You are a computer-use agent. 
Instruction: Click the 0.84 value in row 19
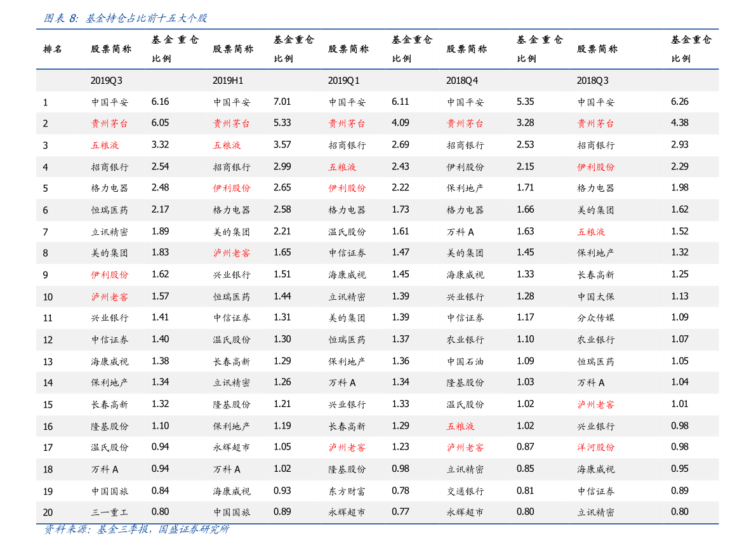tap(160, 491)
